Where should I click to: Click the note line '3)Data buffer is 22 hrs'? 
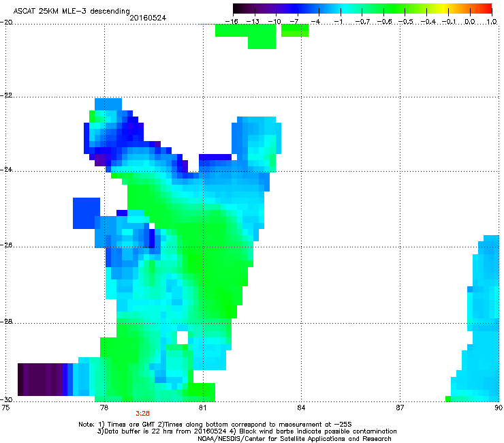tap(247, 431)
